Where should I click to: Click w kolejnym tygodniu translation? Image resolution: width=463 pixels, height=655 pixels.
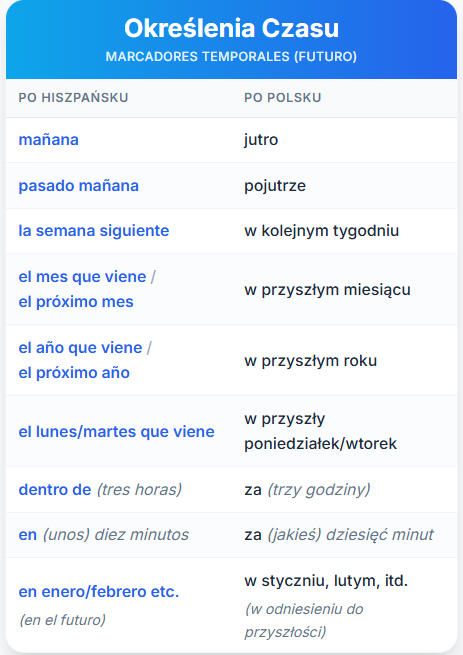pos(321,231)
